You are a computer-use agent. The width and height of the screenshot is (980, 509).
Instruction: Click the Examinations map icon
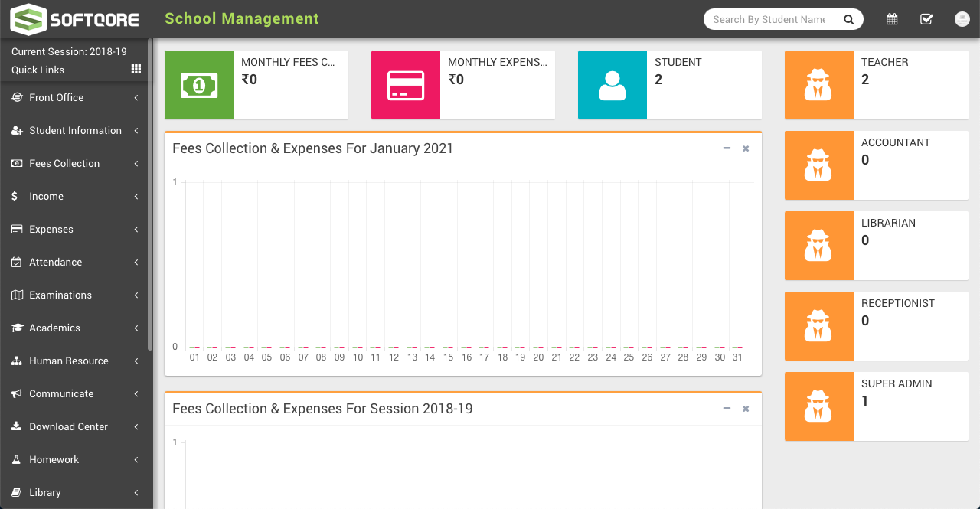tap(17, 295)
